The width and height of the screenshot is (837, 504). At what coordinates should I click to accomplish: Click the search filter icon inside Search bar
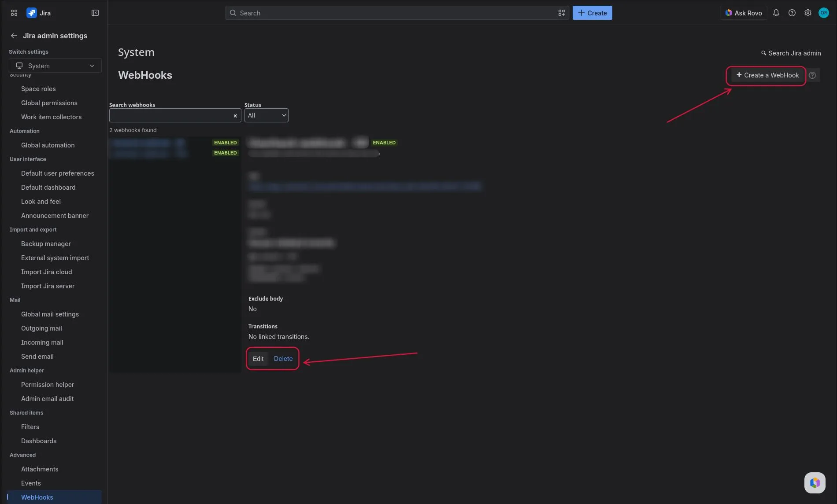coord(562,13)
